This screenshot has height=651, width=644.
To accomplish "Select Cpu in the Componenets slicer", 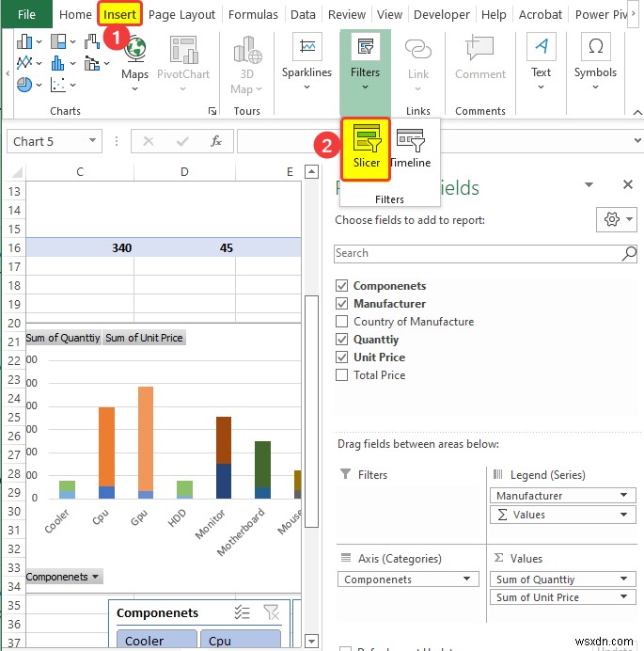I will point(241,640).
